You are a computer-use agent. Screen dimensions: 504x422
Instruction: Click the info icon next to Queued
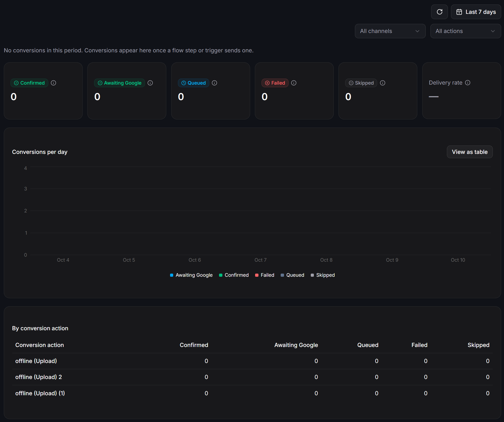214,83
